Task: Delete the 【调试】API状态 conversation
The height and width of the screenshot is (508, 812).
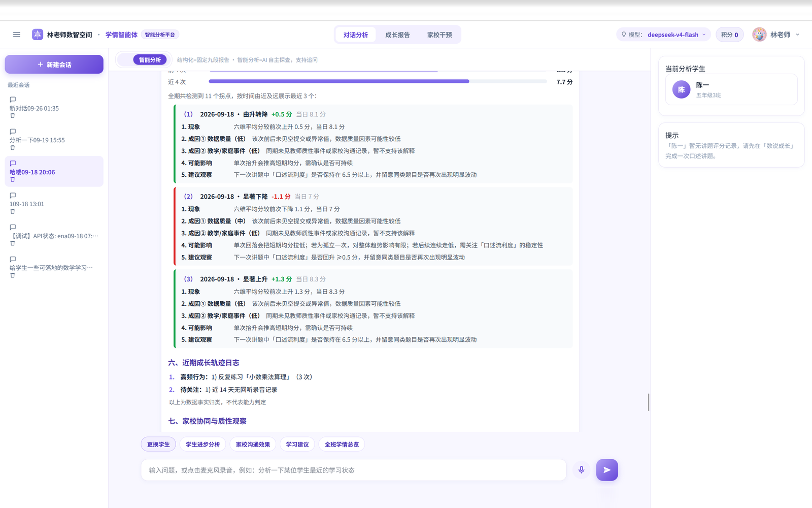Action: pyautogui.click(x=13, y=243)
